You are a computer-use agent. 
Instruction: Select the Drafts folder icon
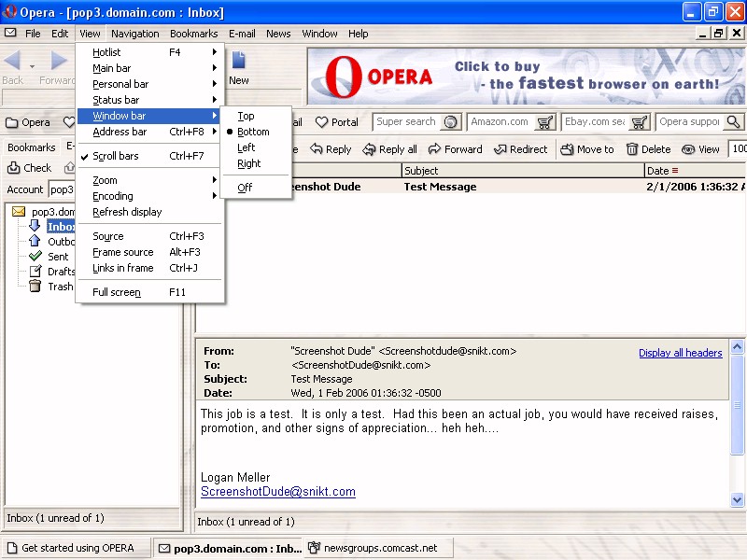click(35, 271)
